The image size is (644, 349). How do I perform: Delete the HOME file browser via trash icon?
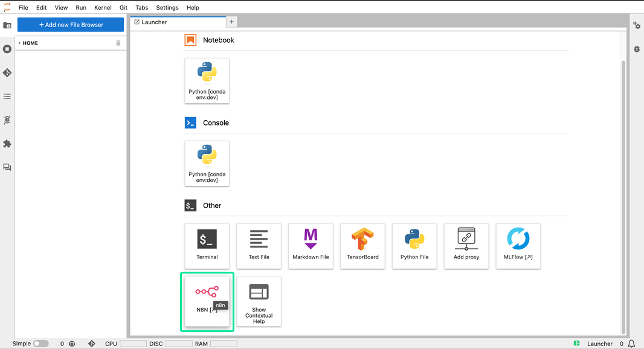(118, 43)
